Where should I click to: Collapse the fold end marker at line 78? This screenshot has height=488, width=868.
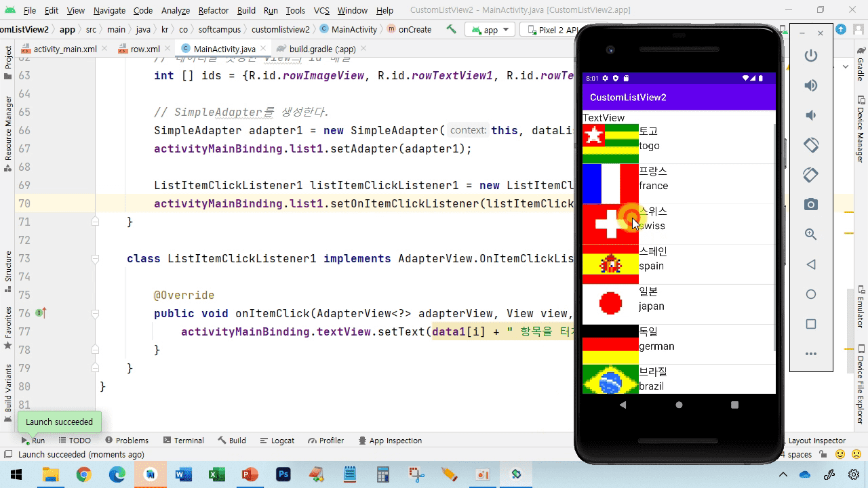coord(95,350)
